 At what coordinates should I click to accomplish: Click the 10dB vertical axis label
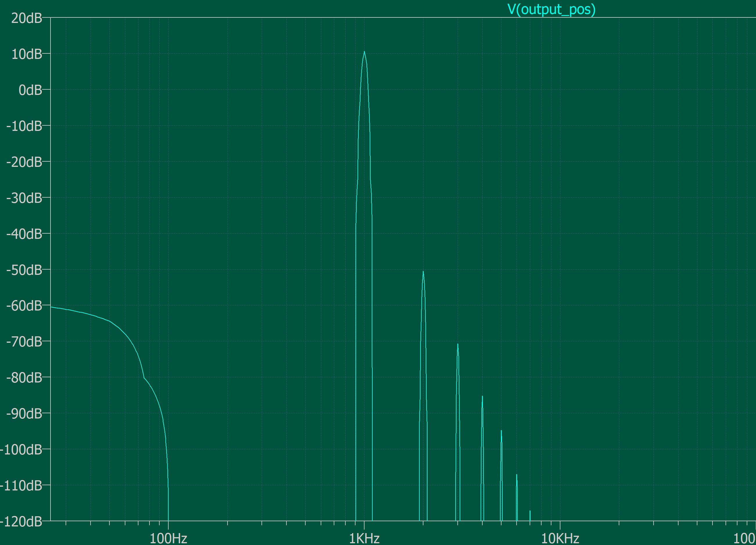27,54
